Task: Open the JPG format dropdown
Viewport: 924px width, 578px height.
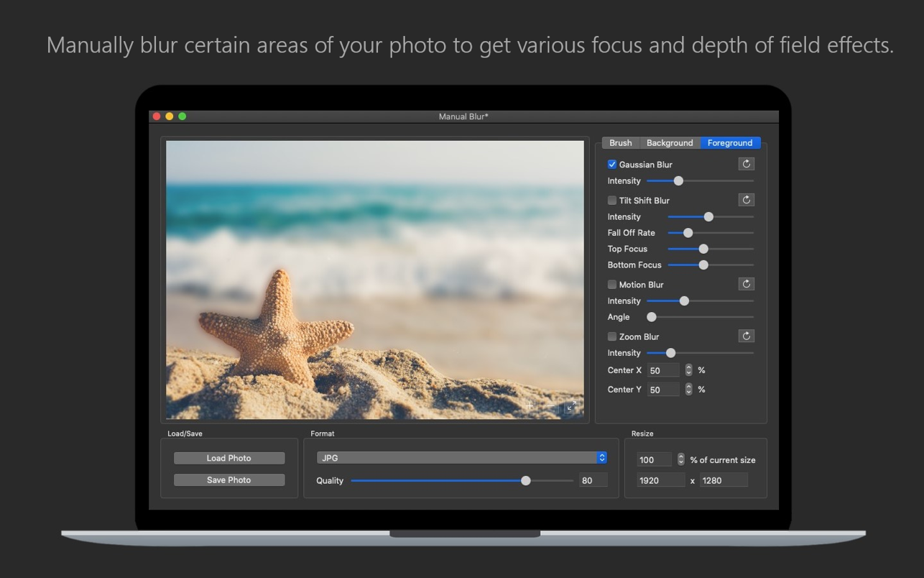Action: (x=461, y=458)
